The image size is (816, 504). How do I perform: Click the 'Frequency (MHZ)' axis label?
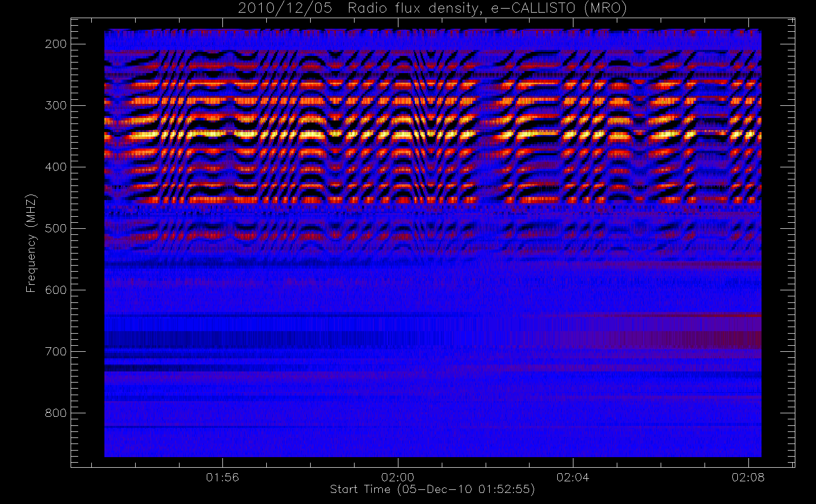coord(31,243)
